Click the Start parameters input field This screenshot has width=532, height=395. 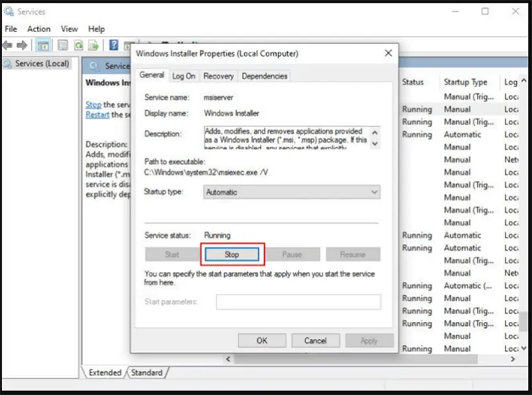click(299, 302)
